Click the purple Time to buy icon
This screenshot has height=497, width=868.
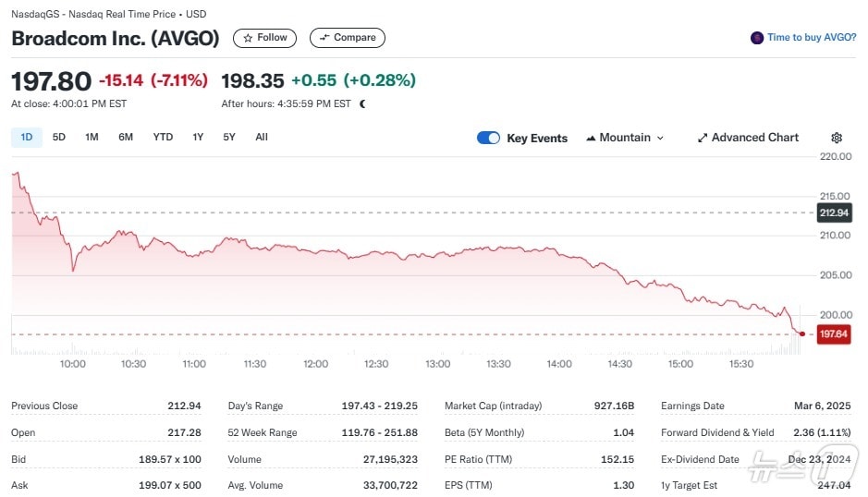[x=757, y=38]
